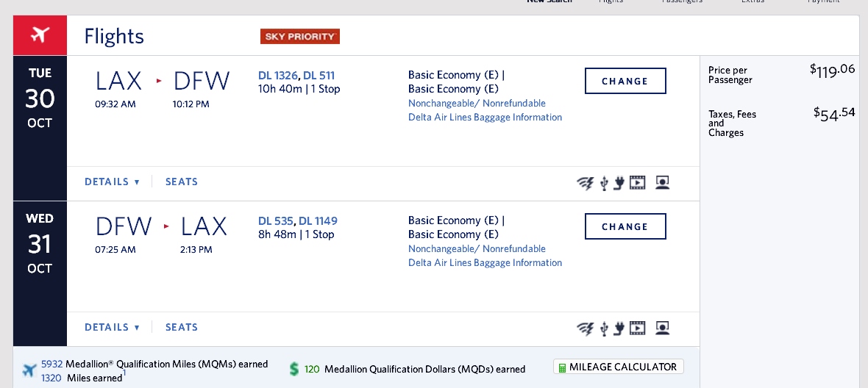868x388 pixels.
Task: Click the power outlet icon on the outbound flight
Action: point(619,183)
